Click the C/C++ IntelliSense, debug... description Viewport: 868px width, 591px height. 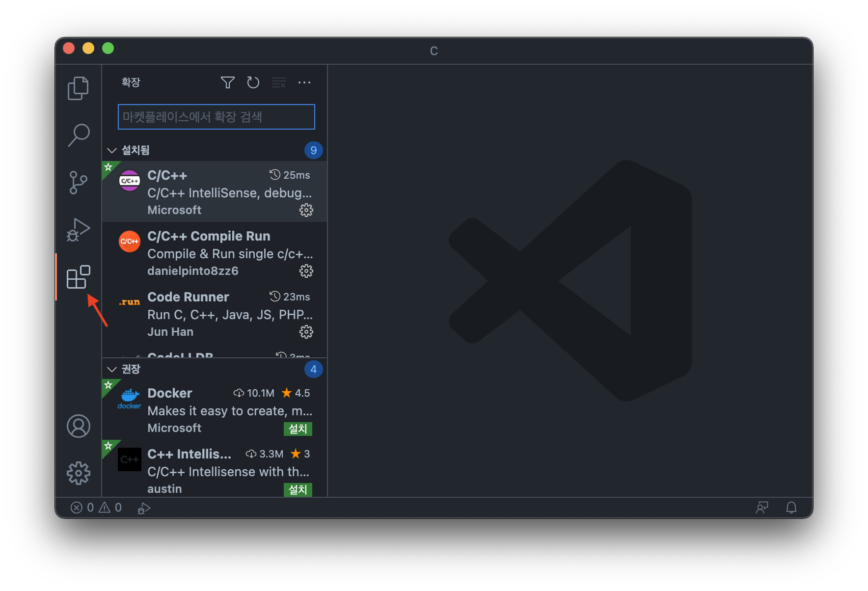coord(230,193)
